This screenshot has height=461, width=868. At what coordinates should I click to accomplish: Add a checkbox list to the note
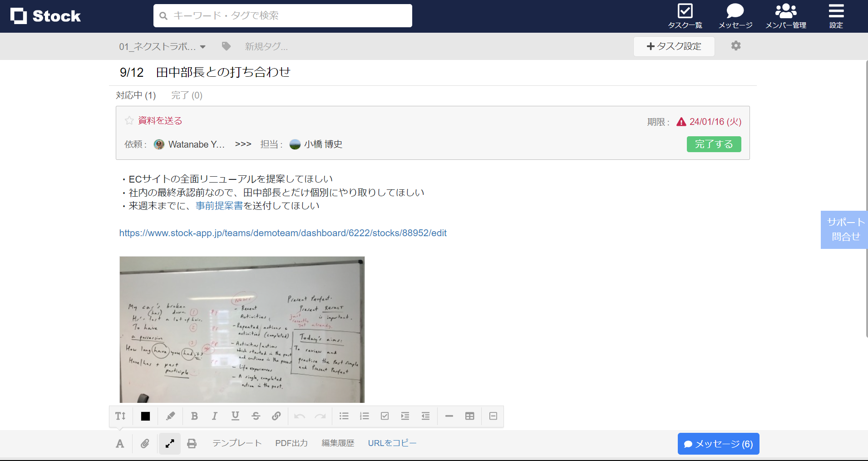[x=385, y=416]
